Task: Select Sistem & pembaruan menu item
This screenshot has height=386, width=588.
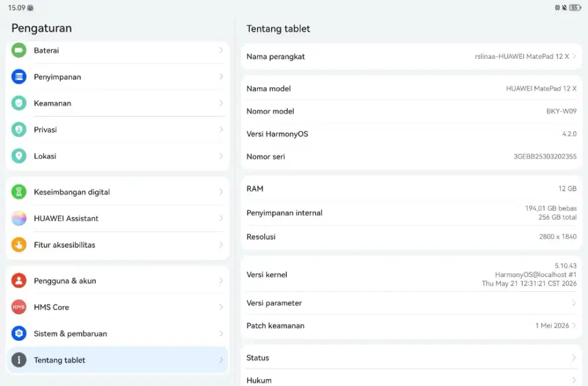Action: click(x=117, y=334)
